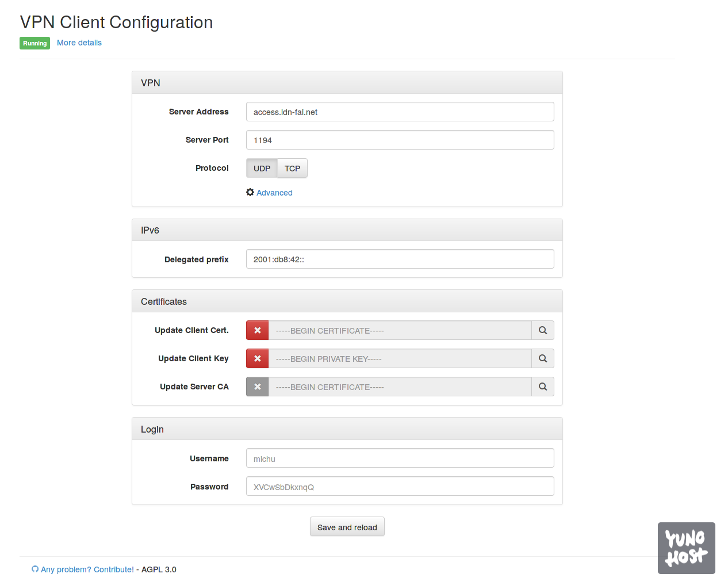Select the Password input field

pos(400,486)
